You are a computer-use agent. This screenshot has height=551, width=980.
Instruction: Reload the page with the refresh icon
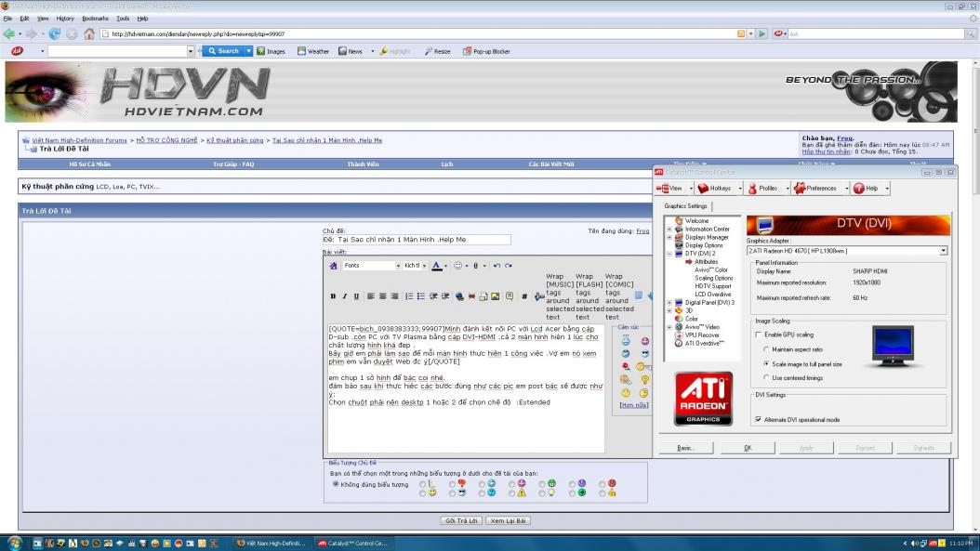click(x=55, y=33)
